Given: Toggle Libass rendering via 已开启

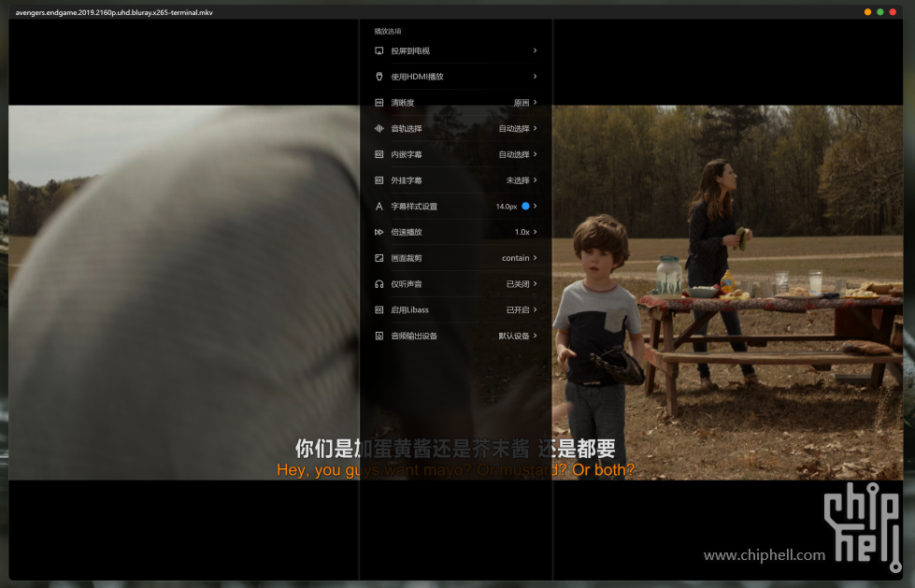Looking at the screenshot, I should [x=518, y=309].
